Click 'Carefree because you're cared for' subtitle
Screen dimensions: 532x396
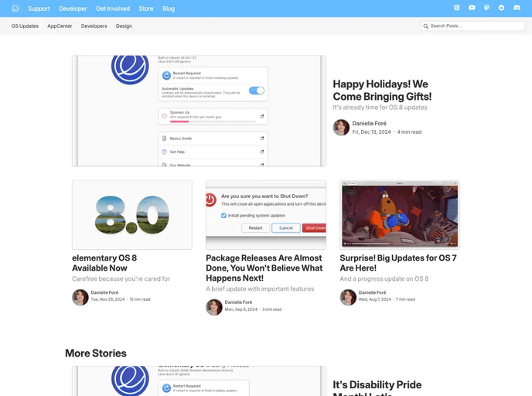pos(121,278)
